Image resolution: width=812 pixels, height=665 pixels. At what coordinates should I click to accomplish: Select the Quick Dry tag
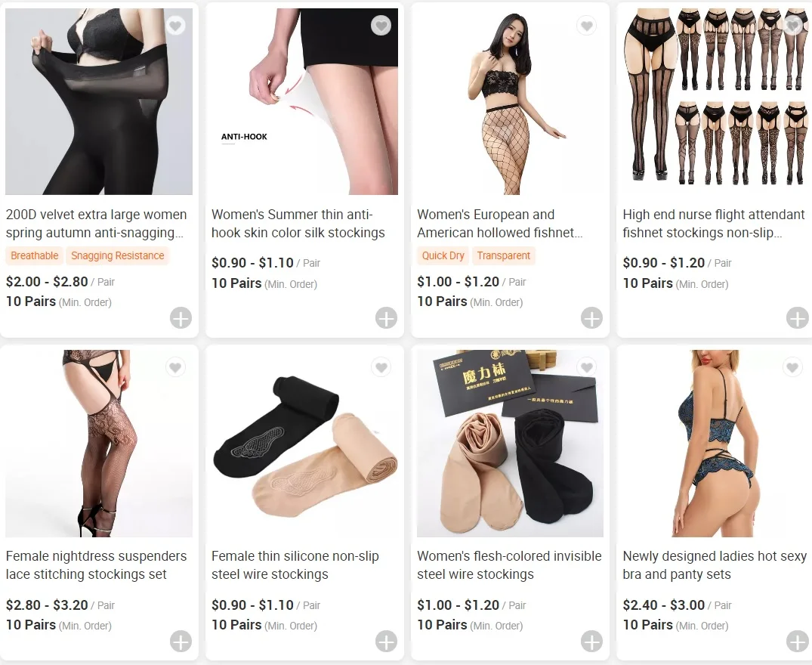443,256
